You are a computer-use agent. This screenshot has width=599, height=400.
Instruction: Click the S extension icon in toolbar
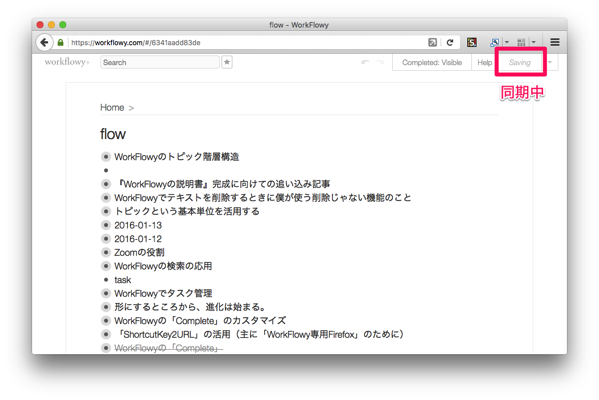pos(472,42)
